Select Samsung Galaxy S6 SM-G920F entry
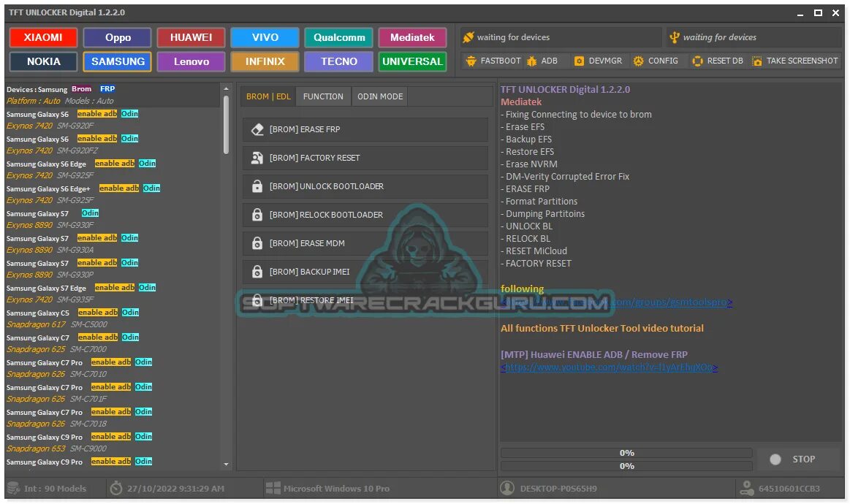Viewport: 850px width, 504px height. tap(113, 120)
